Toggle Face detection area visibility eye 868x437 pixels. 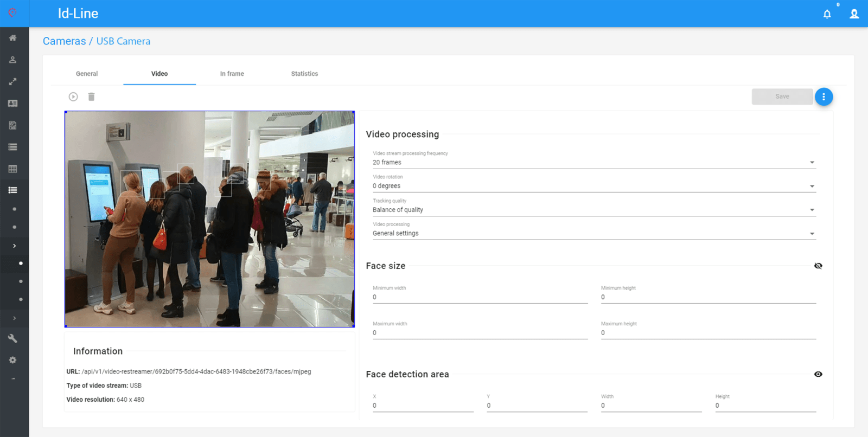coord(818,374)
